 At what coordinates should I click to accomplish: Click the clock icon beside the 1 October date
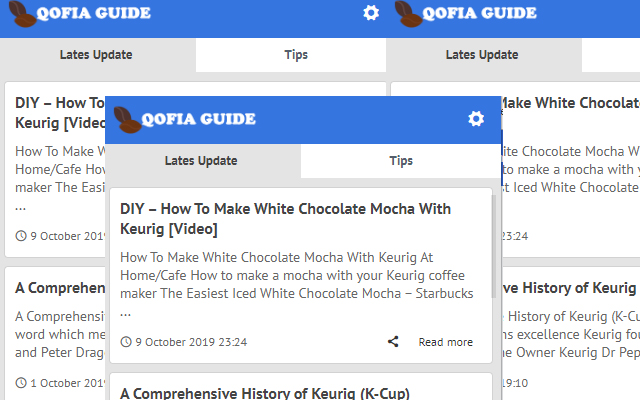[x=21, y=383]
